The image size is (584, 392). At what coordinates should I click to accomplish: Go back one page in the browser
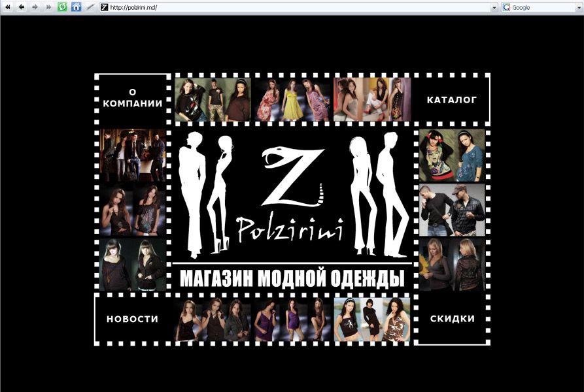(x=22, y=7)
